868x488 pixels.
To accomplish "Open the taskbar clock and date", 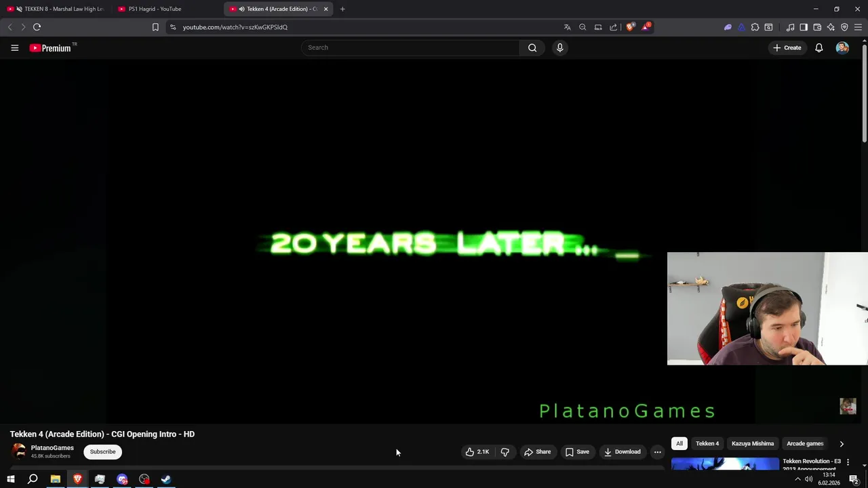I will pos(829,479).
